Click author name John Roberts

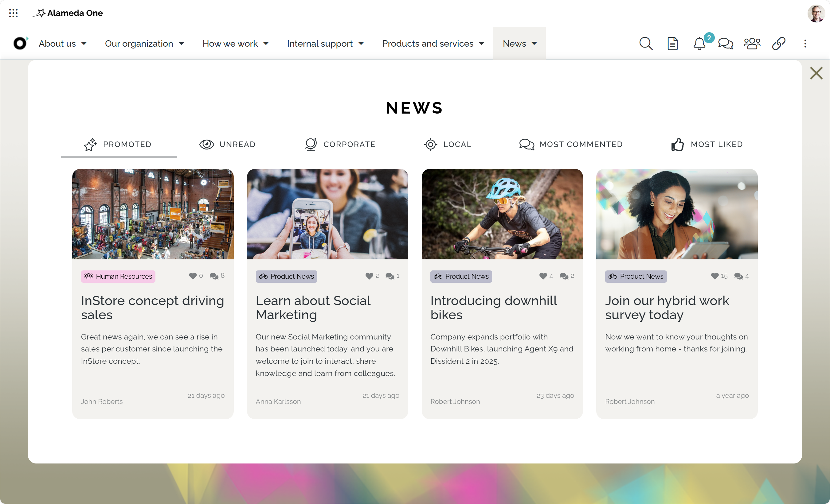(102, 401)
